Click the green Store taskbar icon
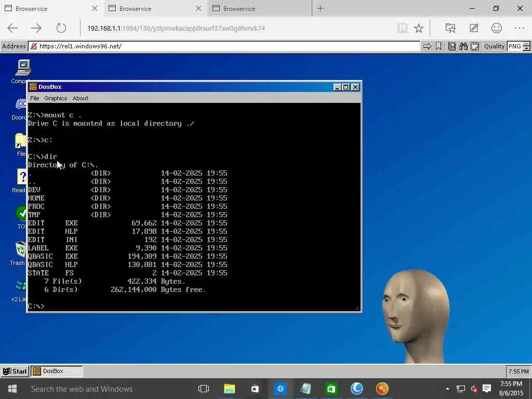 click(331, 389)
